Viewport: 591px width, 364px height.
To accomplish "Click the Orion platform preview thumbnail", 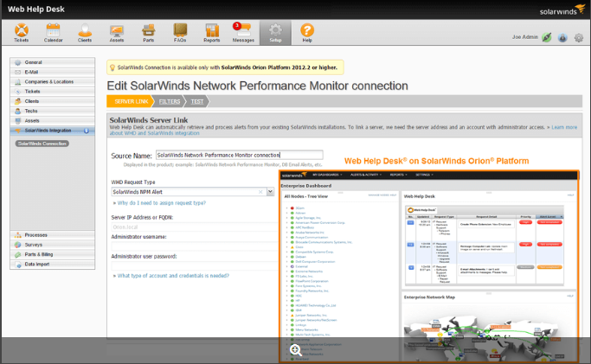I will coord(428,265).
